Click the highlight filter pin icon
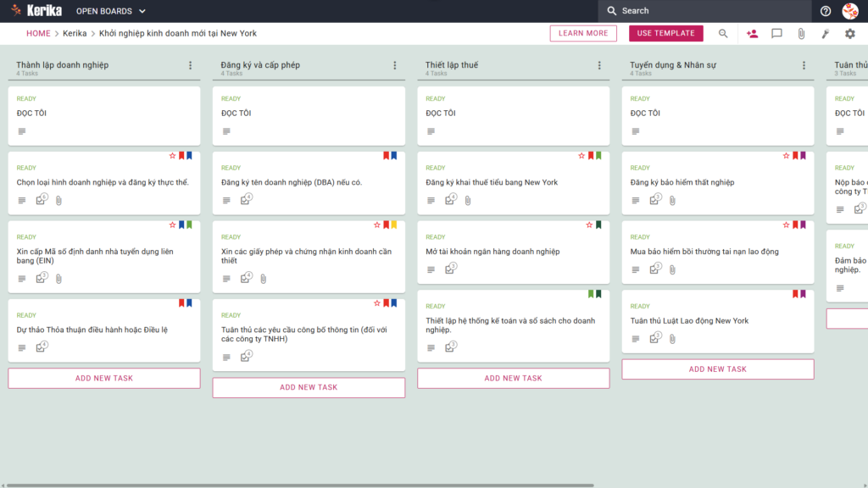 click(826, 34)
